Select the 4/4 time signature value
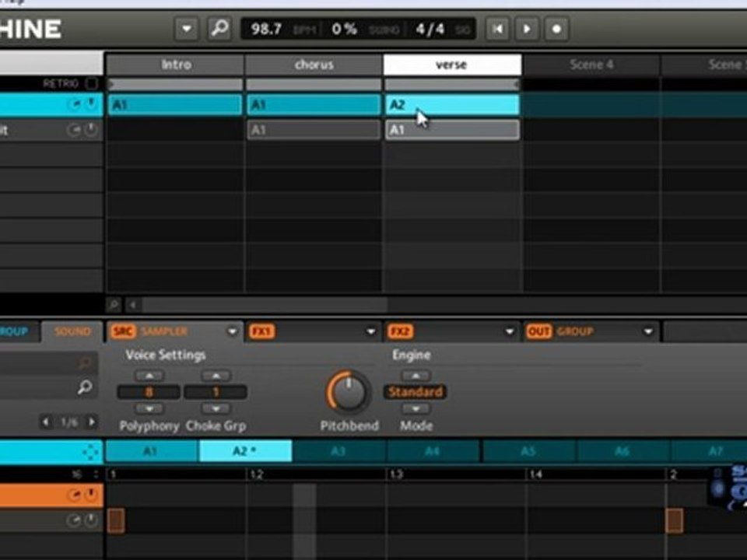Image resolution: width=747 pixels, height=560 pixels. tap(430, 29)
